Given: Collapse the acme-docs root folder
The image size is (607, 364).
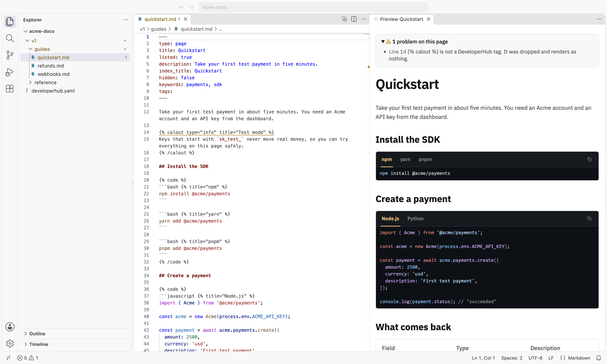Looking at the screenshot, I should pyautogui.click(x=25, y=31).
